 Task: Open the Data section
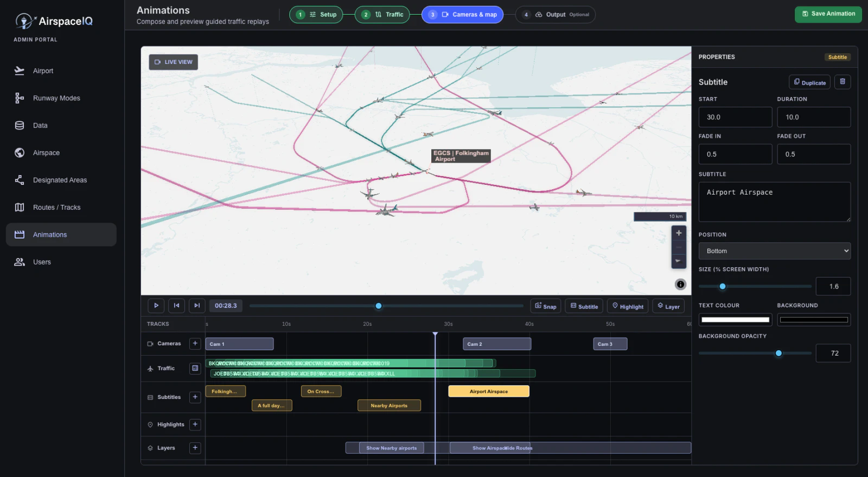click(x=61, y=125)
